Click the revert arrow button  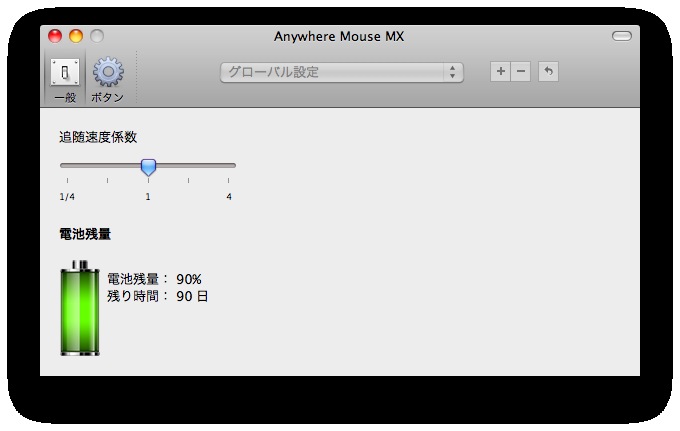[x=548, y=72]
